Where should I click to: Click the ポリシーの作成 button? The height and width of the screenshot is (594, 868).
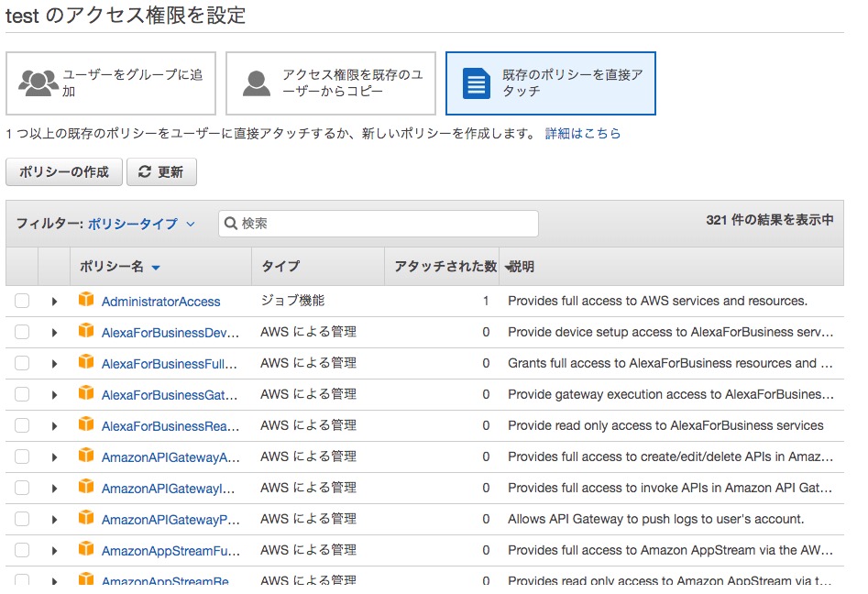(63, 171)
